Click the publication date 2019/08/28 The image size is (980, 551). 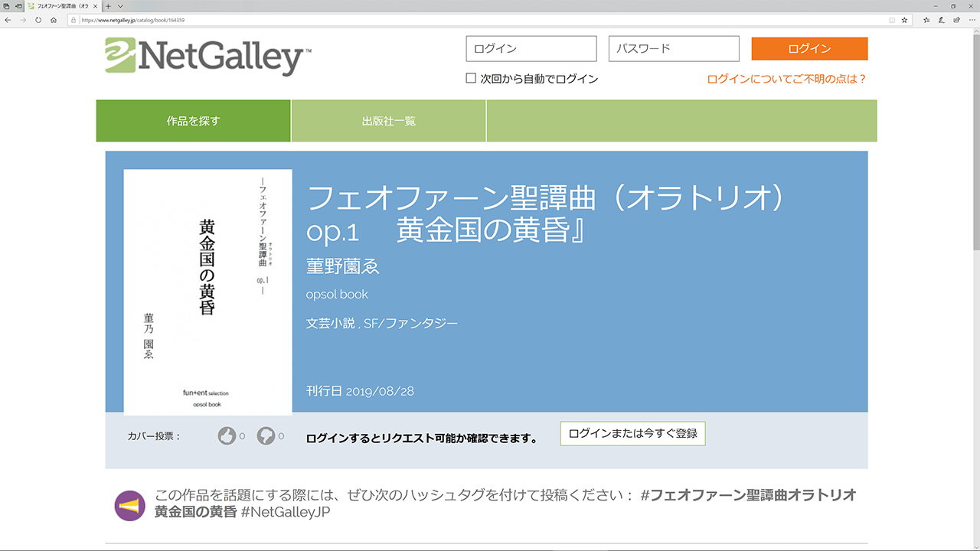(380, 391)
